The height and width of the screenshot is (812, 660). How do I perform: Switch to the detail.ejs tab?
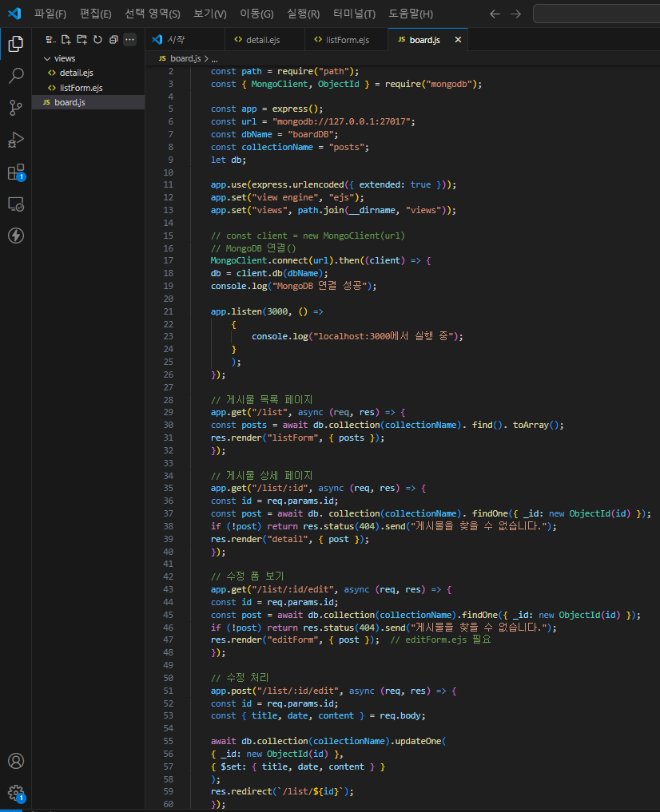click(x=264, y=40)
